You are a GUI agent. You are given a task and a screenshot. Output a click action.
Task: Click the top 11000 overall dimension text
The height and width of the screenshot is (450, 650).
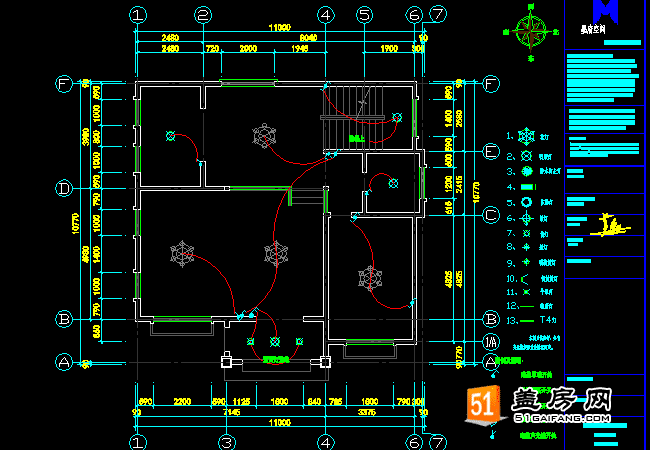pyautogui.click(x=277, y=28)
